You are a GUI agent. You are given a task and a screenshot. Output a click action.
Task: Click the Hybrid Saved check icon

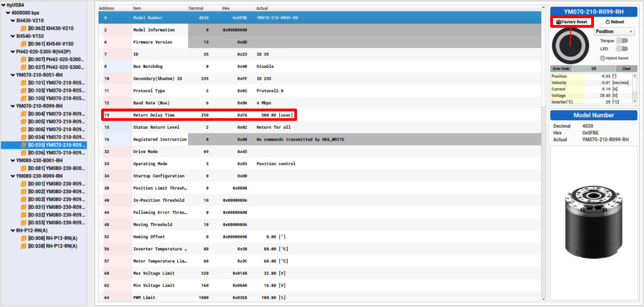[x=602, y=58]
